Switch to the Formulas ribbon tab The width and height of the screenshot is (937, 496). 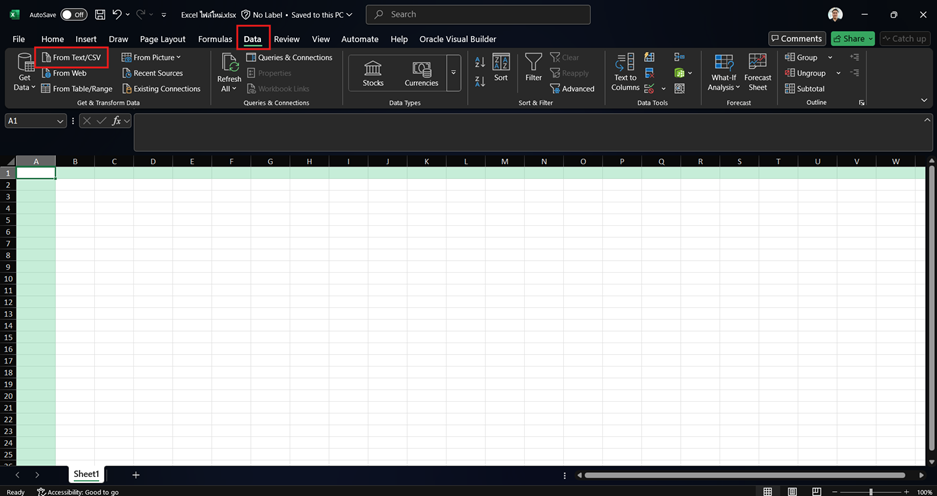coord(215,39)
